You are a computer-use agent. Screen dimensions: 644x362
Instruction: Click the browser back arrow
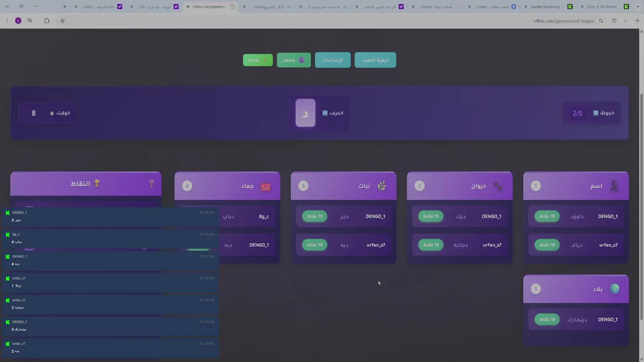[637, 21]
